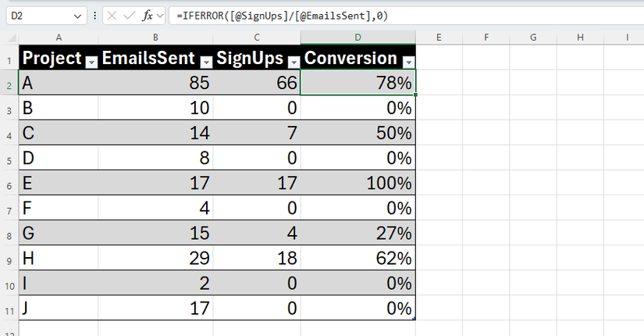Select row header 6

[9, 183]
